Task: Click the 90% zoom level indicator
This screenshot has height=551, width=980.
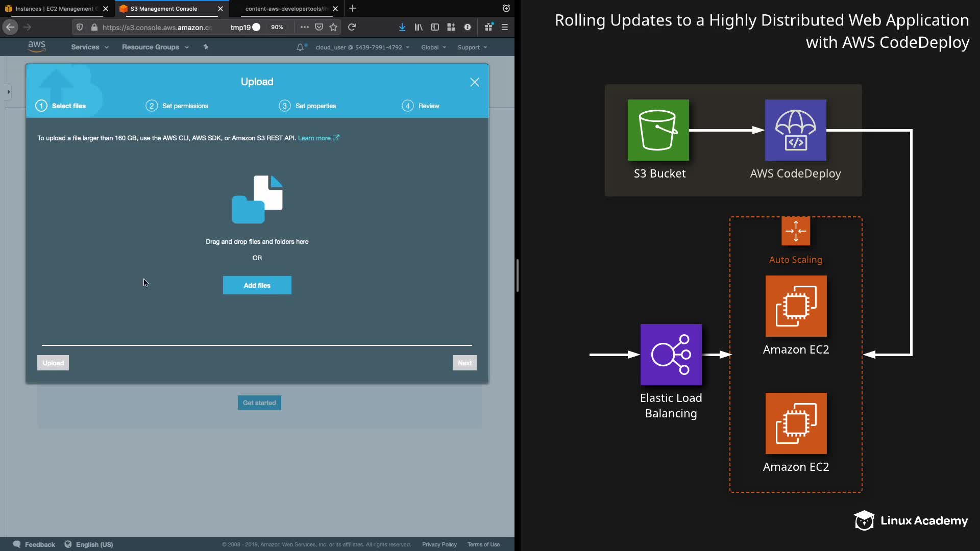Action: click(277, 27)
